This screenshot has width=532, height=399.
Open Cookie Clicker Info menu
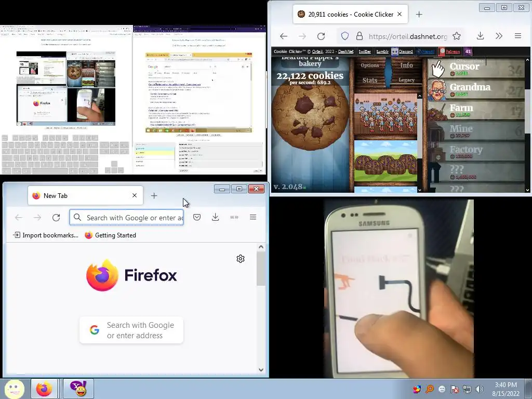406,65
